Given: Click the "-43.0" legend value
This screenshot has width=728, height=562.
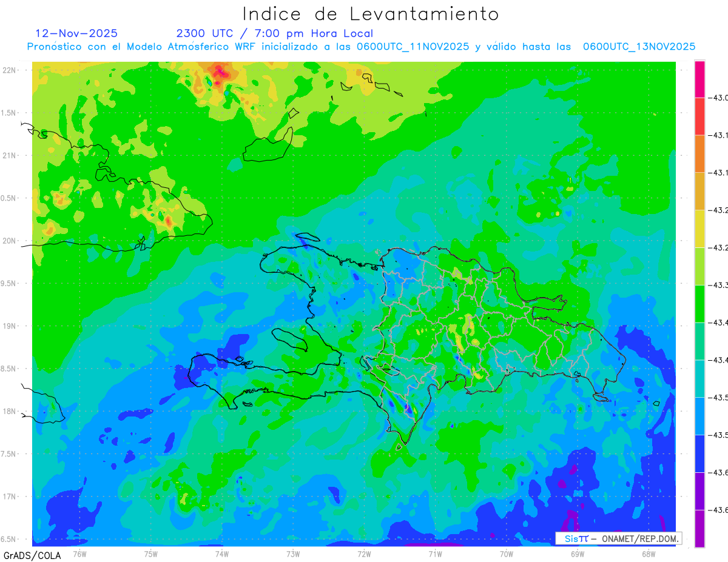Looking at the screenshot, I should 718,98.
